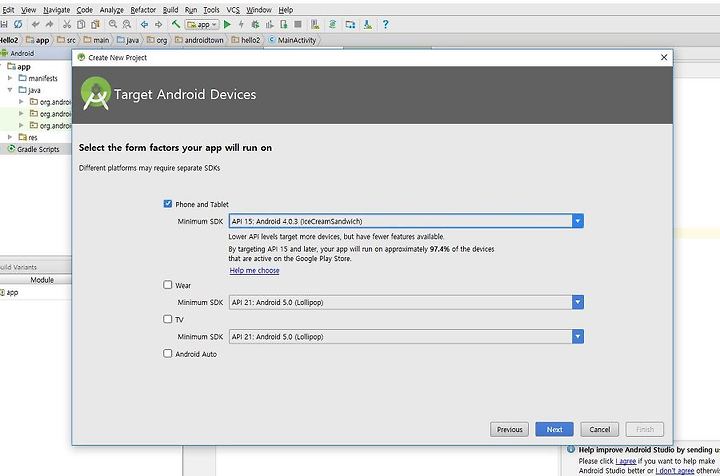Click the Debug app bug icon
Screen dimensions: 720x476
point(255,24)
